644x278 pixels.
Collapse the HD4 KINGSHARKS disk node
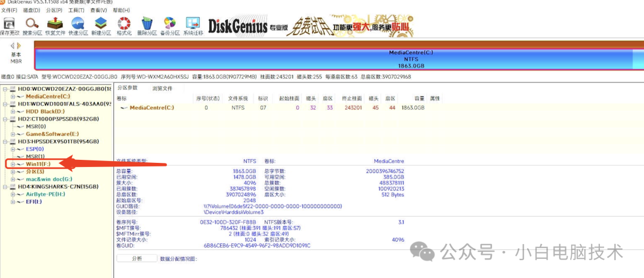pyautogui.click(x=5, y=187)
